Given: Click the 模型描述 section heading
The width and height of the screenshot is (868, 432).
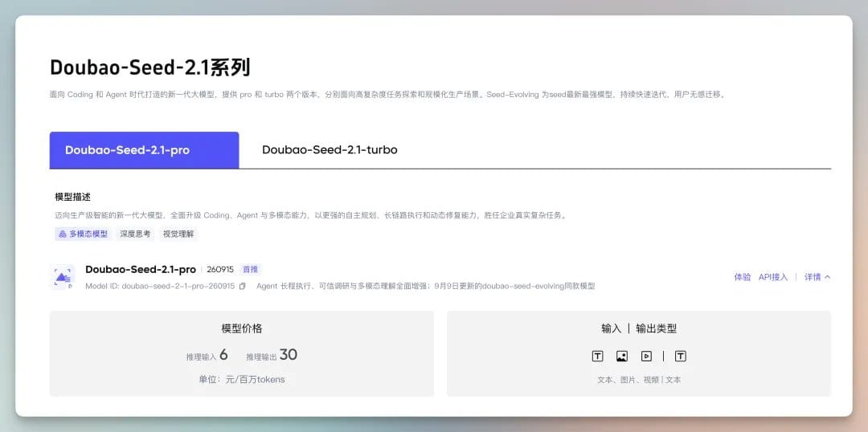Looking at the screenshot, I should [72, 197].
